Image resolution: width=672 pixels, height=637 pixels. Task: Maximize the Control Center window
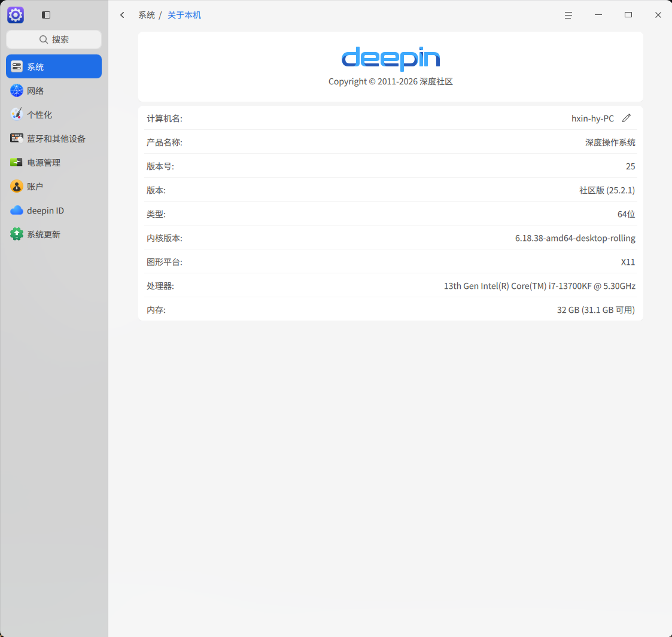(x=628, y=15)
